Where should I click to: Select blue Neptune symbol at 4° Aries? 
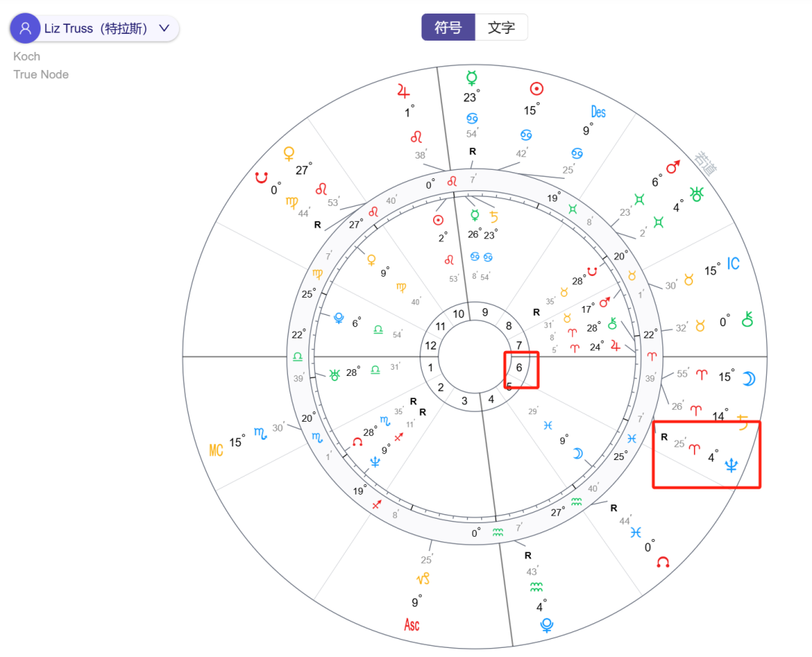[732, 465]
